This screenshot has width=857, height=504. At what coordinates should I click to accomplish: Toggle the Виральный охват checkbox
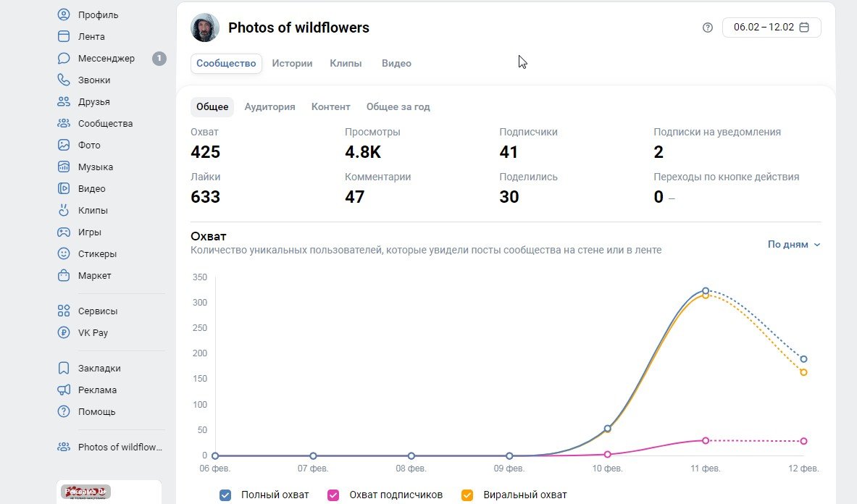pos(467,495)
